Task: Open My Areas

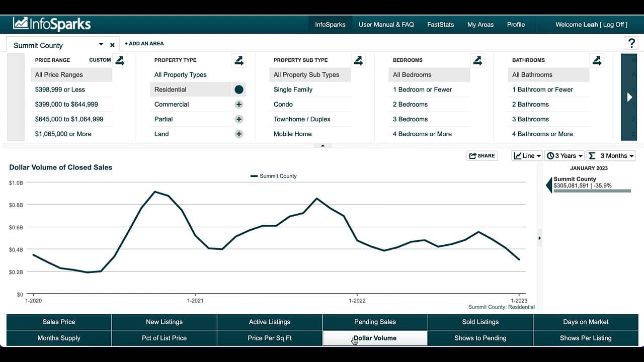Action: pyautogui.click(x=480, y=24)
